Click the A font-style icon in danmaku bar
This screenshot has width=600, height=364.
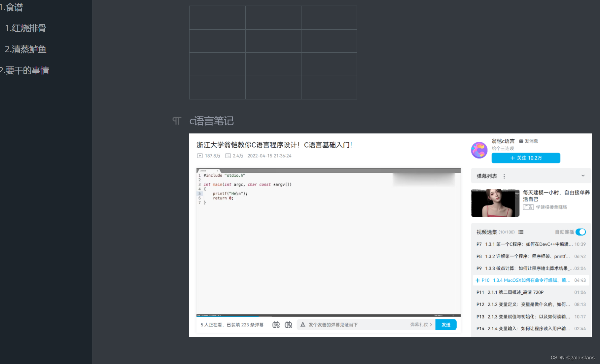pos(303,325)
